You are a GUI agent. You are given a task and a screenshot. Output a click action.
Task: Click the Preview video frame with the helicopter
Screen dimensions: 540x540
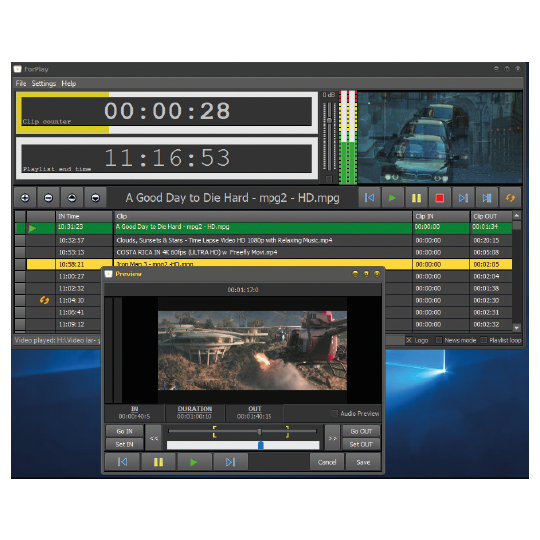pyautogui.click(x=252, y=350)
